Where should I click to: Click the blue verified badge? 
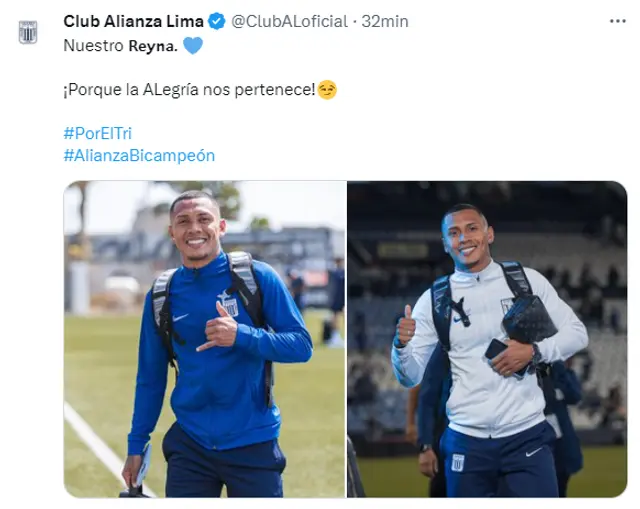coord(217,21)
